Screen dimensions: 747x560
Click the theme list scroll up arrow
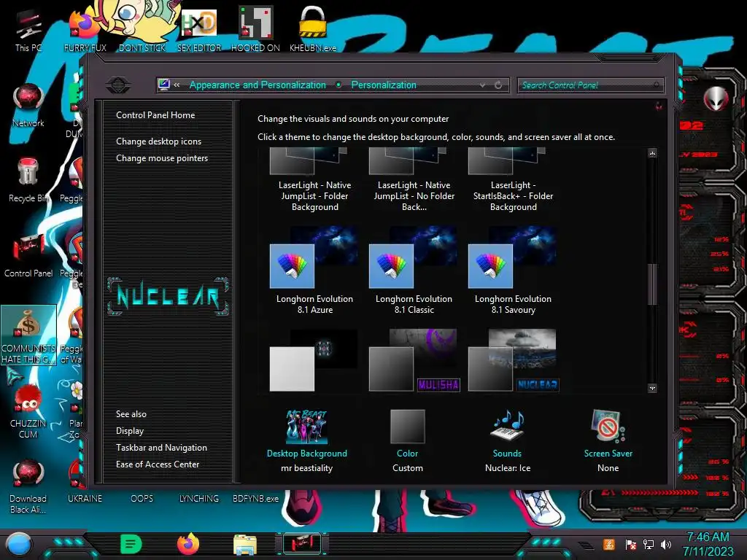(652, 153)
